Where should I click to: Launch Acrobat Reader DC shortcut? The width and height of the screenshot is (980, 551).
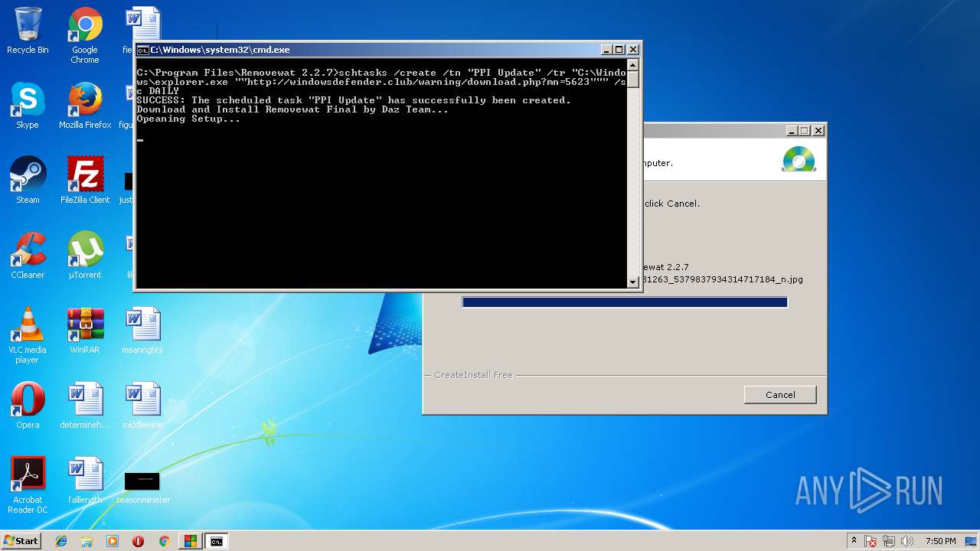click(x=28, y=485)
